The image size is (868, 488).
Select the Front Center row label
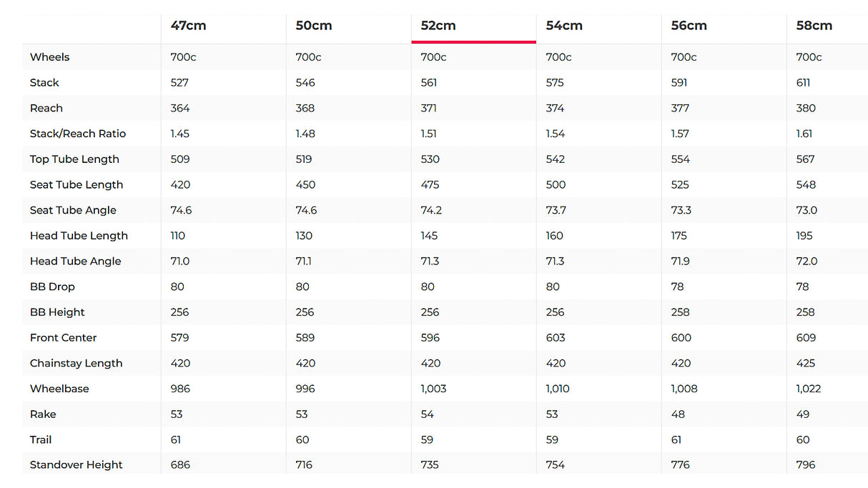[63, 338]
